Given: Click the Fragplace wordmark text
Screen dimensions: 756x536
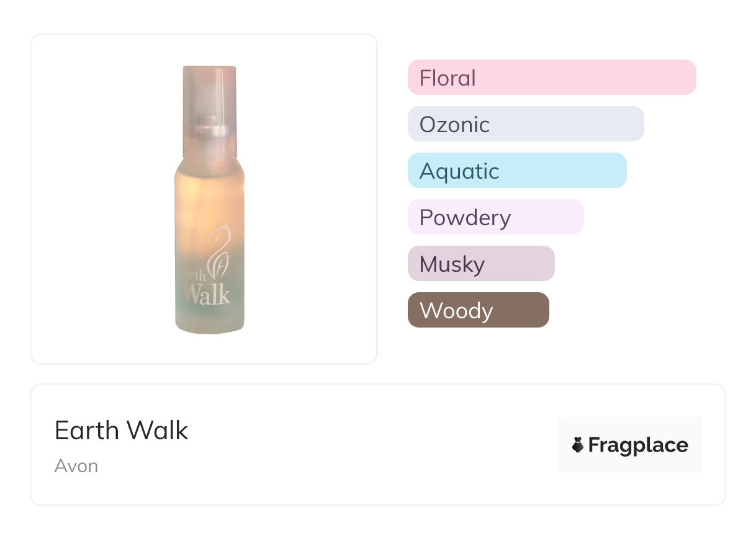Looking at the screenshot, I should pos(638,445).
